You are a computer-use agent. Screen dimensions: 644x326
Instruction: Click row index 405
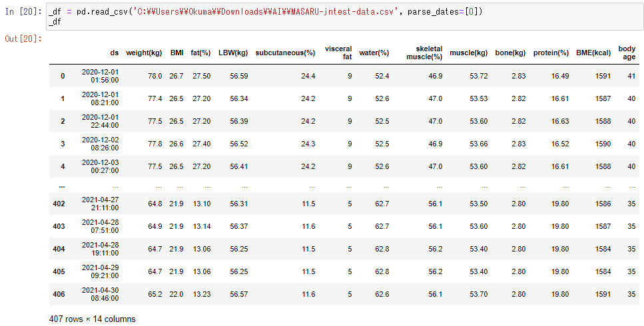pyautogui.click(x=59, y=271)
